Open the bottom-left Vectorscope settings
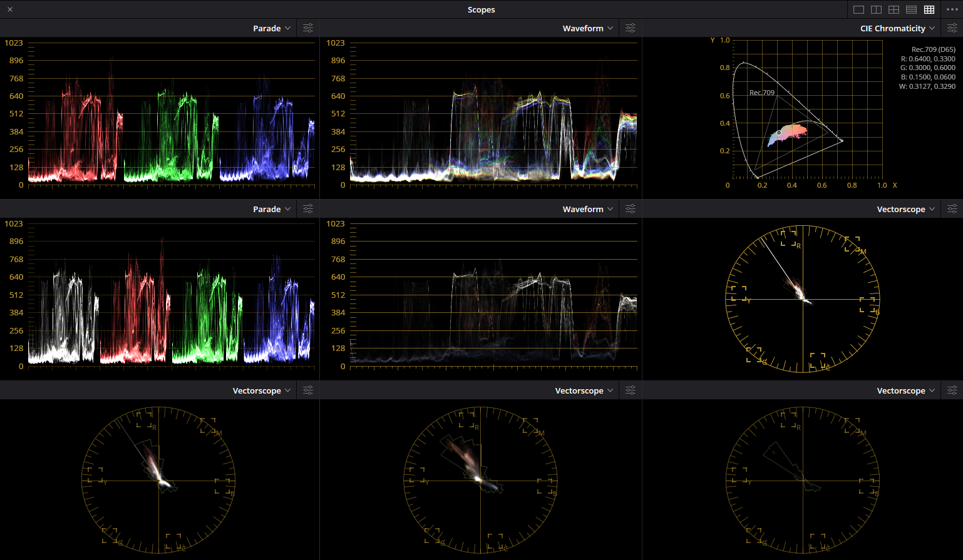963x560 pixels. [307, 390]
